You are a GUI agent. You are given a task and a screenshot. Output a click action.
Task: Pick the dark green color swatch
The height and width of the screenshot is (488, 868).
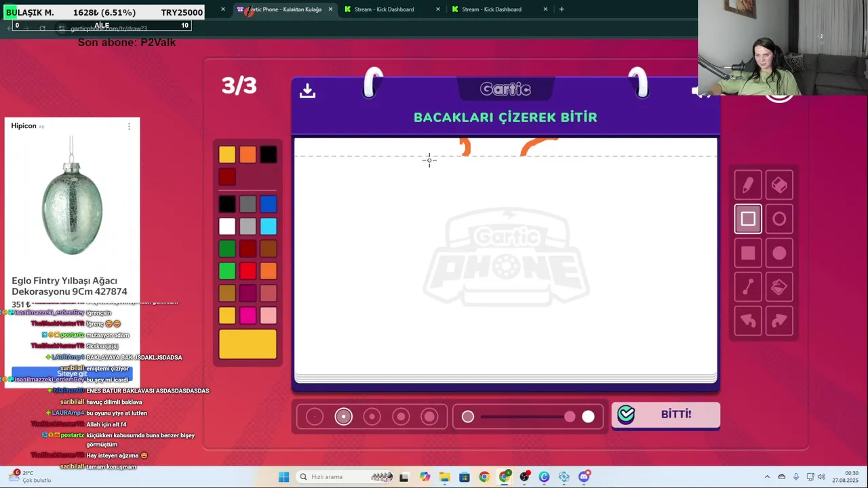[227, 249]
